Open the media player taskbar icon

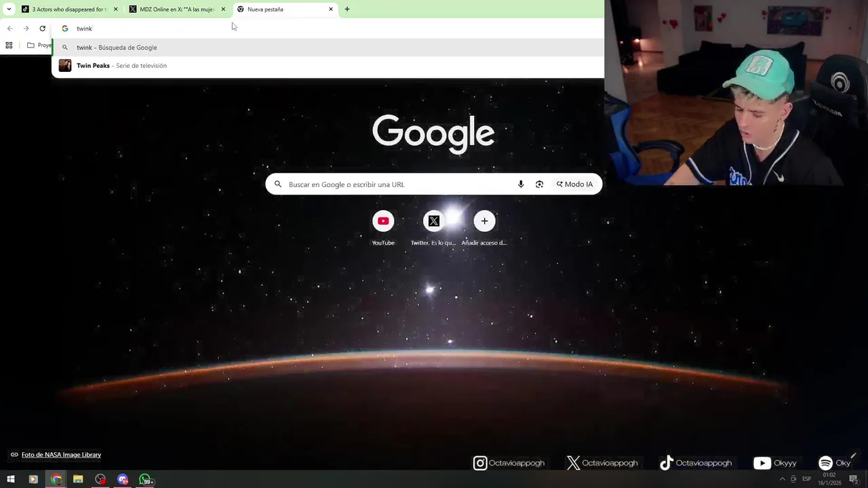(x=33, y=480)
